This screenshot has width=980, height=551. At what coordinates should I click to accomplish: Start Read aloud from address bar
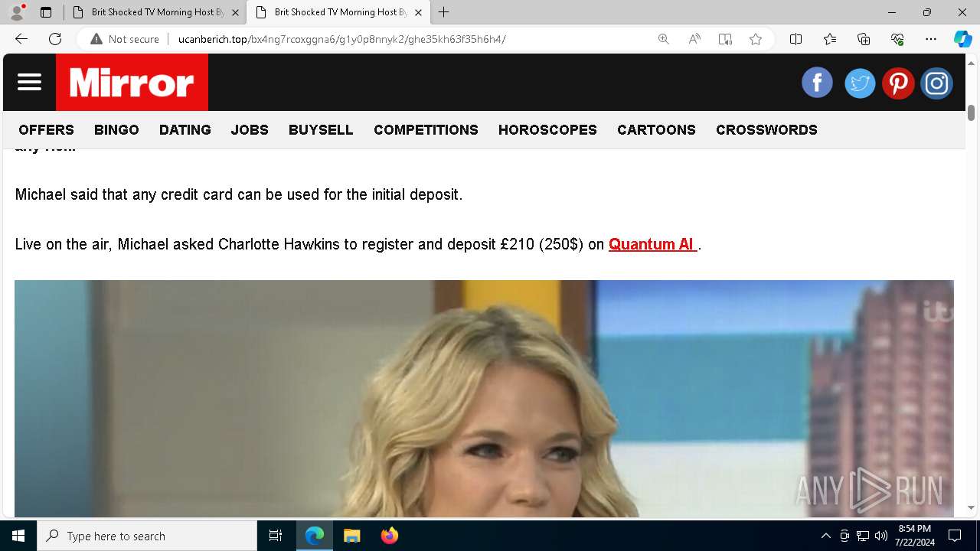tap(694, 39)
